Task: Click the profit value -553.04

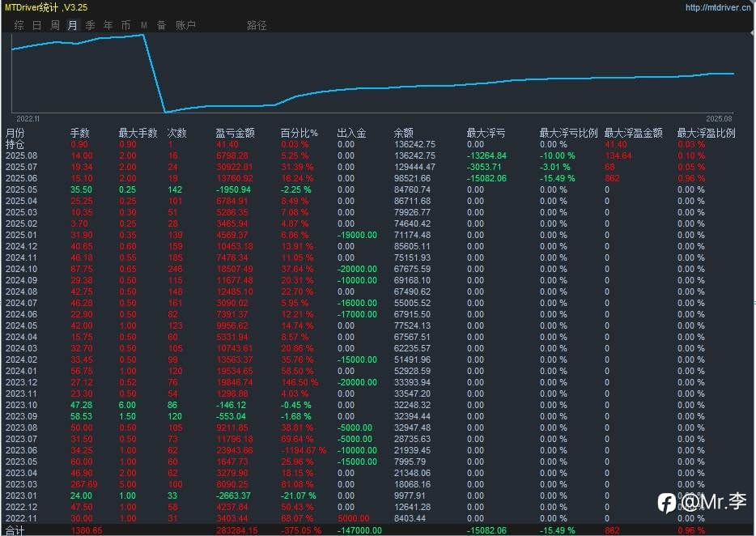Action: point(231,416)
